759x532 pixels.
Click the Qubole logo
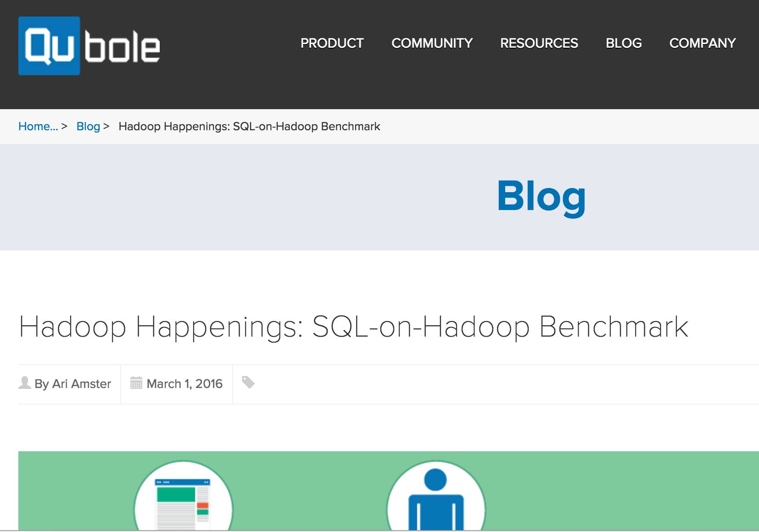pyautogui.click(x=89, y=46)
